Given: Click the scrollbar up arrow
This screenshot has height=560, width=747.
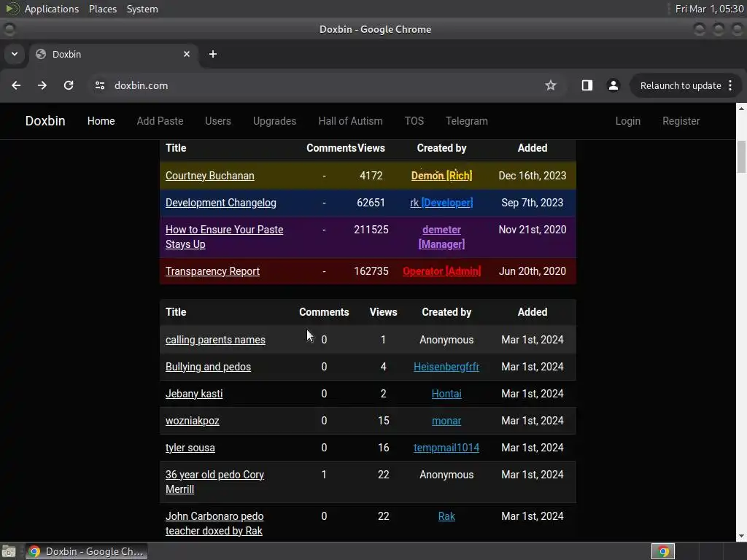Looking at the screenshot, I should click(x=741, y=109).
